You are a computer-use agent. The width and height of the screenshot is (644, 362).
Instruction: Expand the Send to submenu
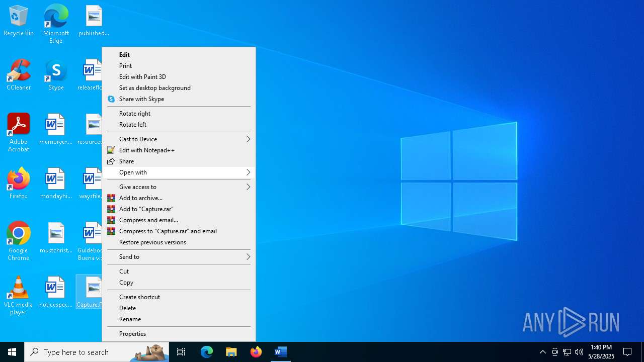point(179,257)
